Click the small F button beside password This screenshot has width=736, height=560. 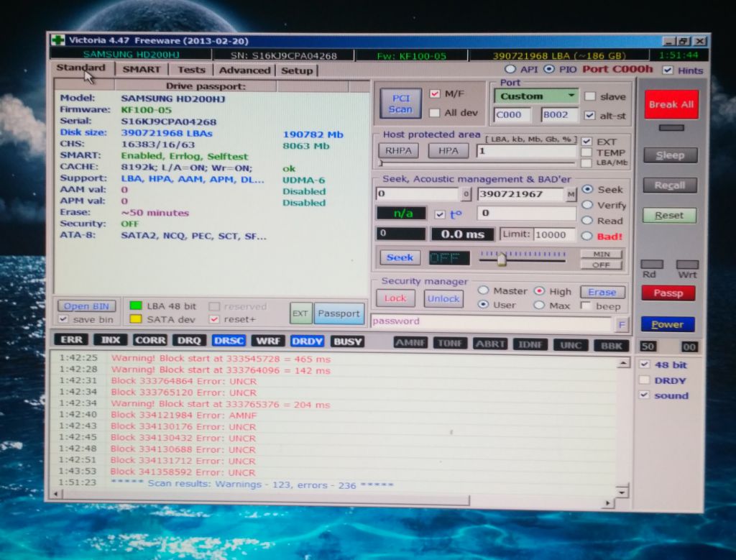[x=622, y=324]
